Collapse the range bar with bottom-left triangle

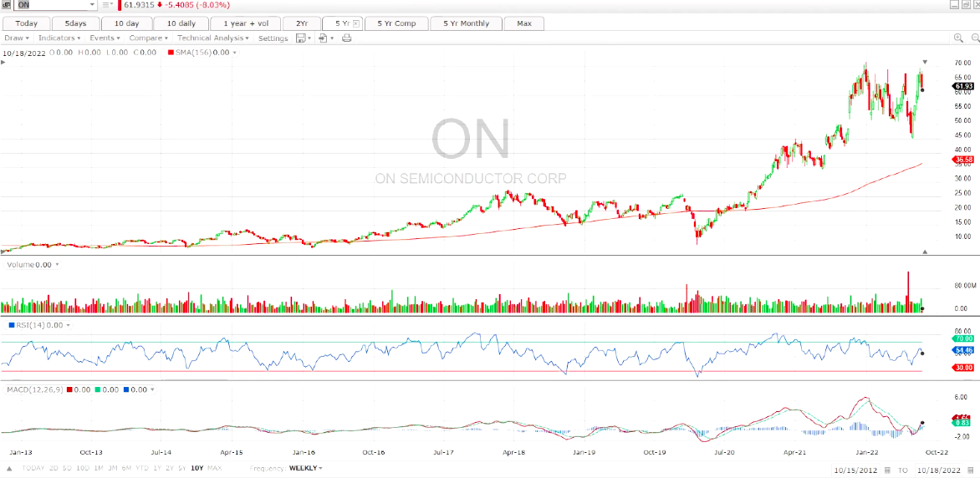pyautogui.click(x=9, y=468)
